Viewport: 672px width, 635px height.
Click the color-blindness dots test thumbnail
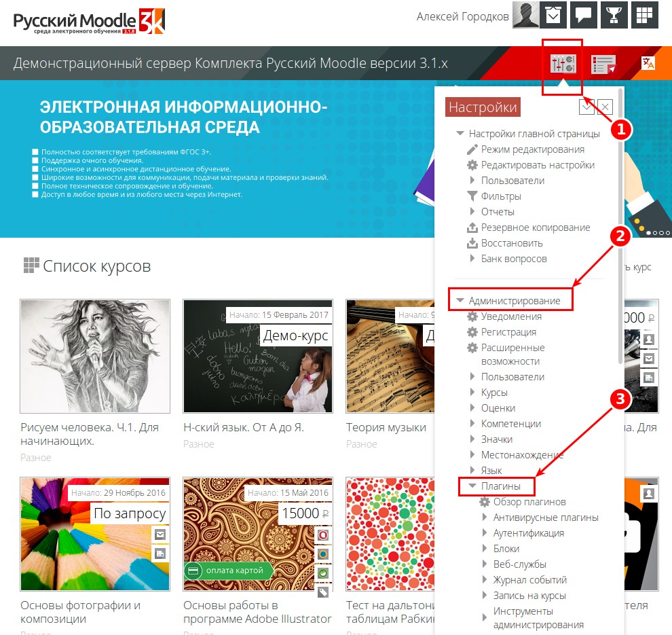390,534
